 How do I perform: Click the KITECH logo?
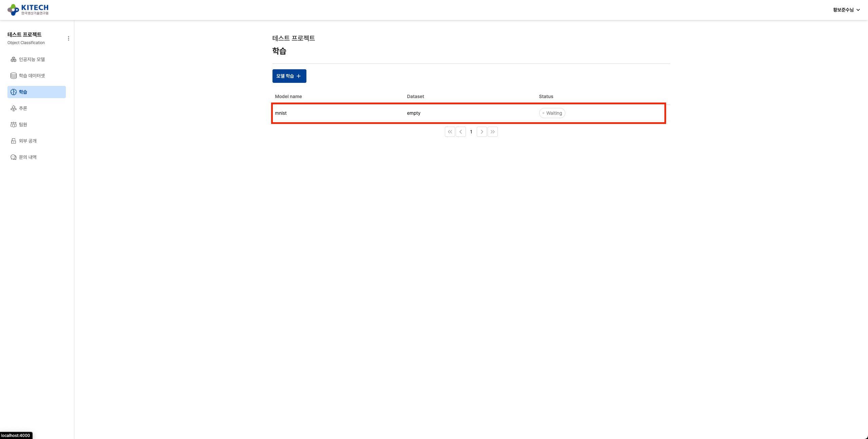[28, 10]
